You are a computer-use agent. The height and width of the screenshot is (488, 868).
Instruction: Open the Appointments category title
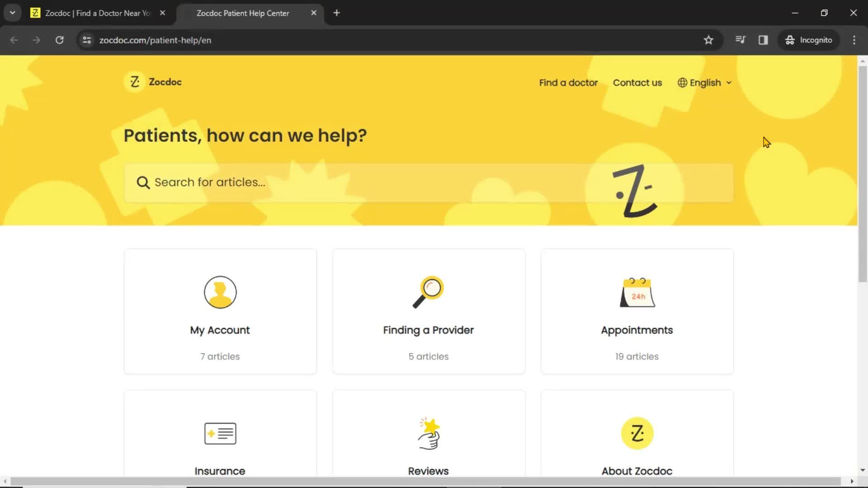point(637,330)
